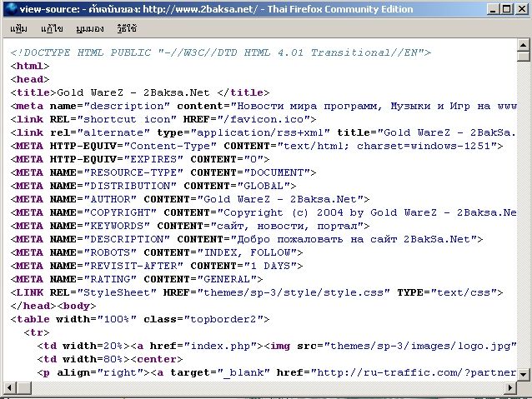The height and width of the screenshot is (399, 532).
Task: Click the KEYWORDS meta line
Action: tap(189, 226)
